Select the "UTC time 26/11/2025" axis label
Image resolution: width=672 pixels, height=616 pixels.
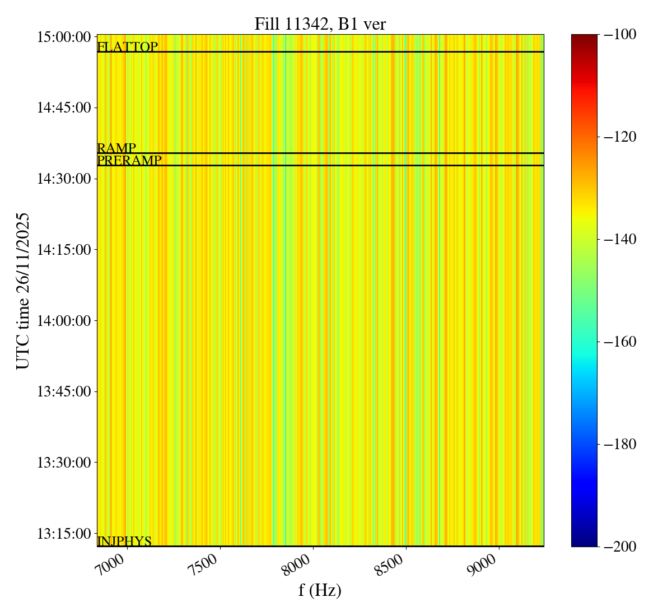(x=23, y=291)
